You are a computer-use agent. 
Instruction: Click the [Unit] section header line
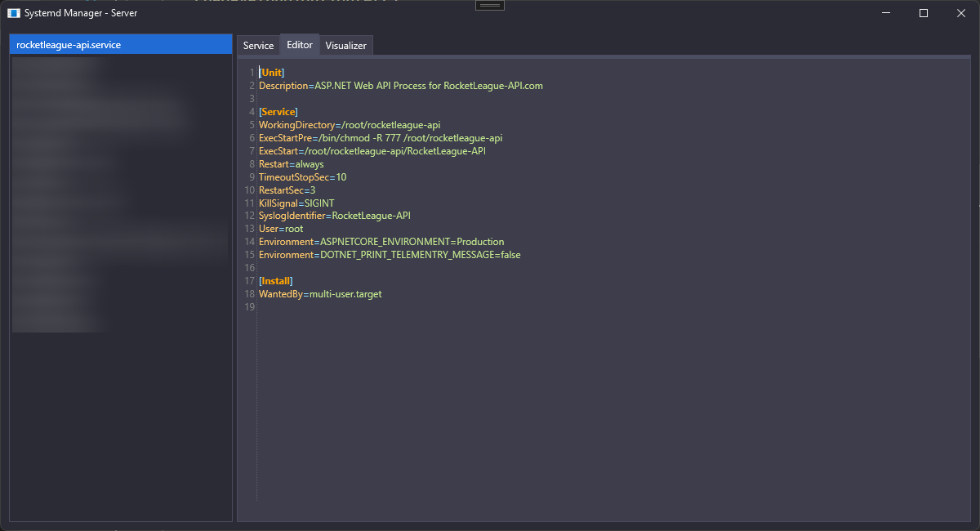click(x=272, y=73)
